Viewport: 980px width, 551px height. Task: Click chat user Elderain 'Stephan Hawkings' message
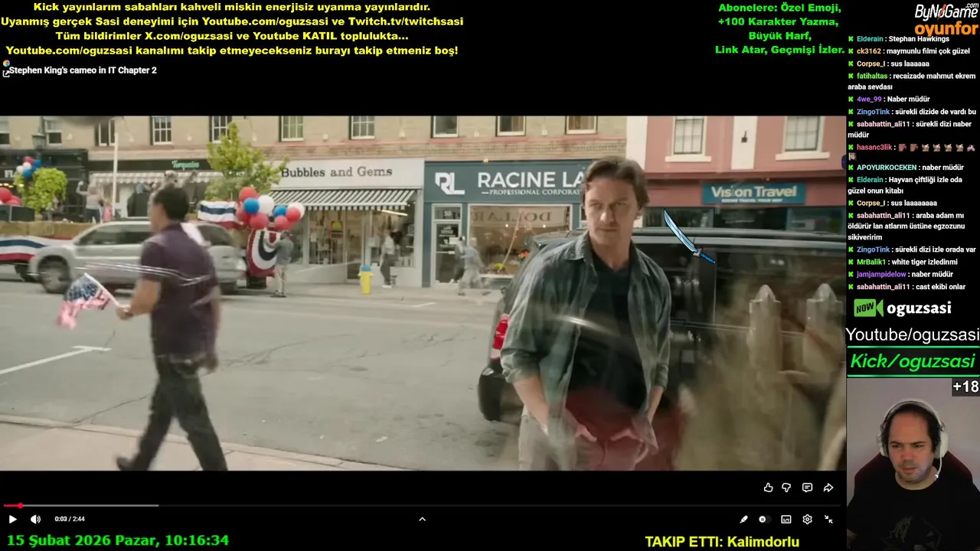point(903,39)
